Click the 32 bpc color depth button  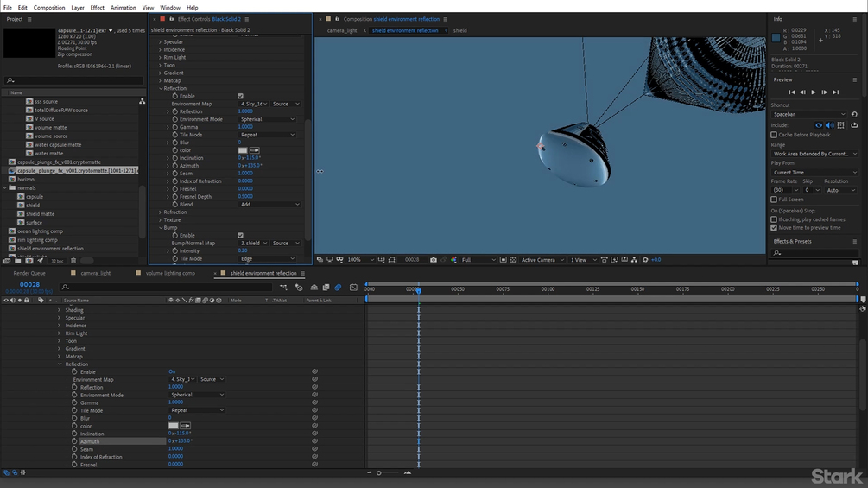57,261
